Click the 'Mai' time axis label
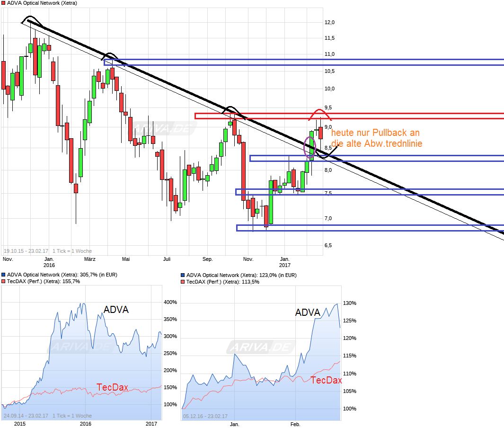The width and height of the screenshot is (504, 428). point(126,259)
